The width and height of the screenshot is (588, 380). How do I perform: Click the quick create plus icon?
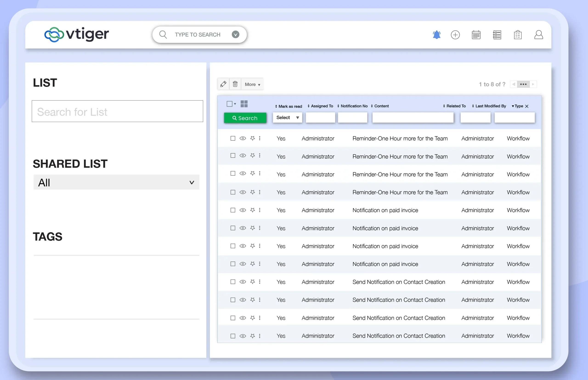pyautogui.click(x=455, y=35)
